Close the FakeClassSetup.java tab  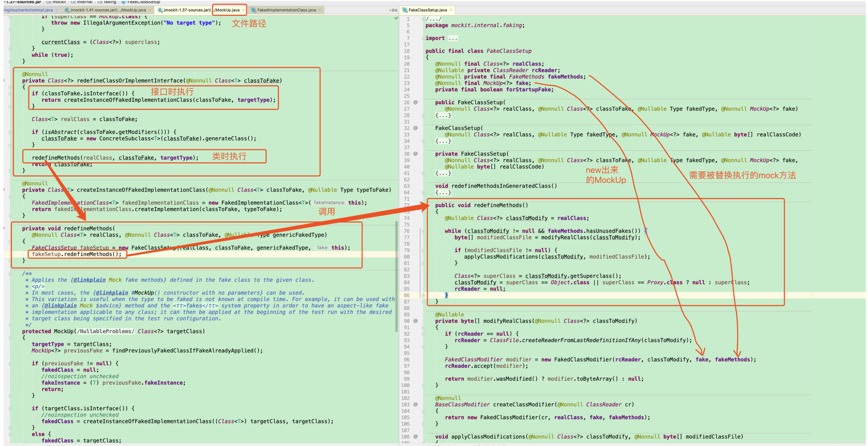click(451, 10)
